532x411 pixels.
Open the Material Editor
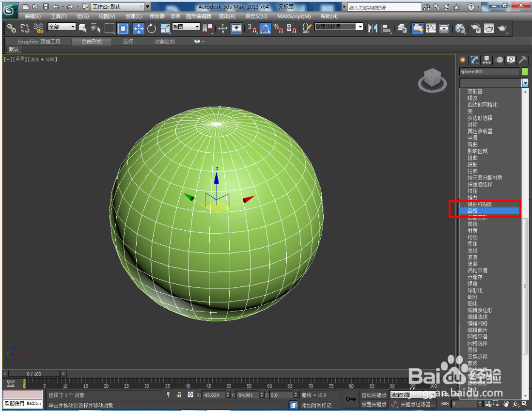(460, 28)
